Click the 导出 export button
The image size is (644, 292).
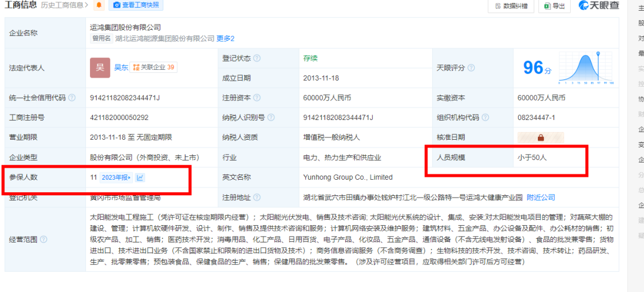pos(555,6)
